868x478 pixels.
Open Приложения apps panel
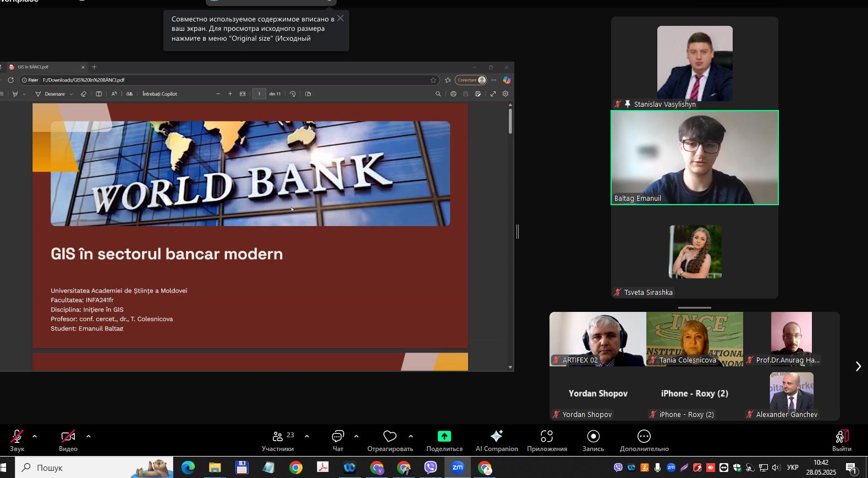[547, 441]
